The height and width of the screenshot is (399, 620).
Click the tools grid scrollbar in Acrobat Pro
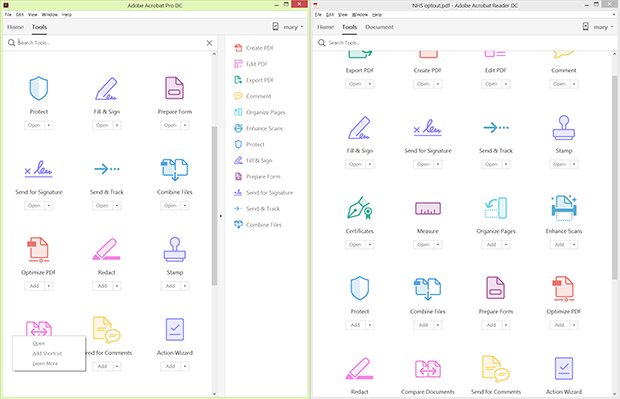[214, 206]
